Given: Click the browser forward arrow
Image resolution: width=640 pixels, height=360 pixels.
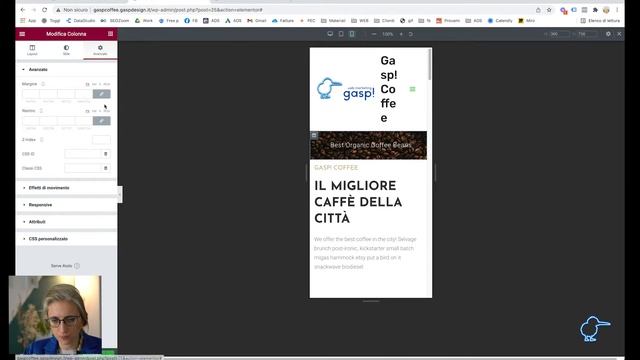Looking at the screenshot, I should [33, 10].
